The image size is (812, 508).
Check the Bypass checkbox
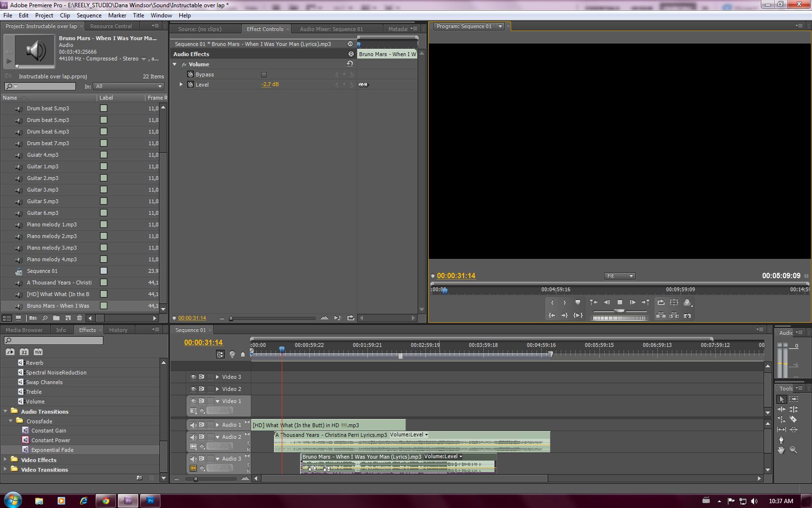pos(263,75)
